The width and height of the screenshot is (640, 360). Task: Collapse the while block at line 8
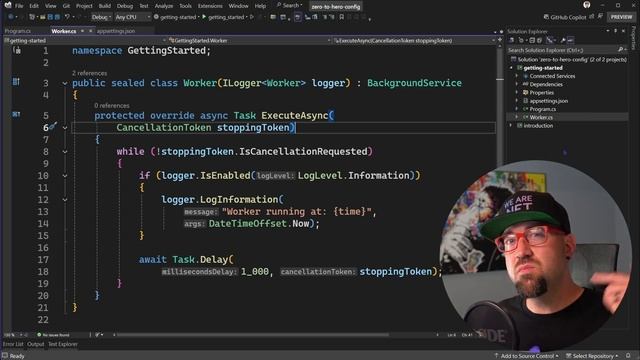pos(65,152)
